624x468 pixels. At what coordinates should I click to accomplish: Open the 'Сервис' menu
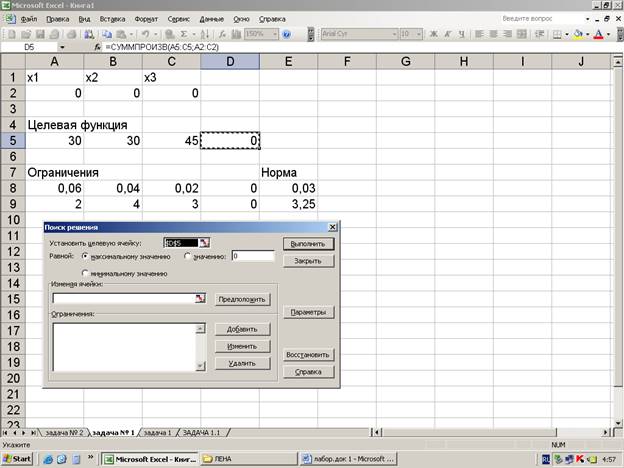[179, 19]
